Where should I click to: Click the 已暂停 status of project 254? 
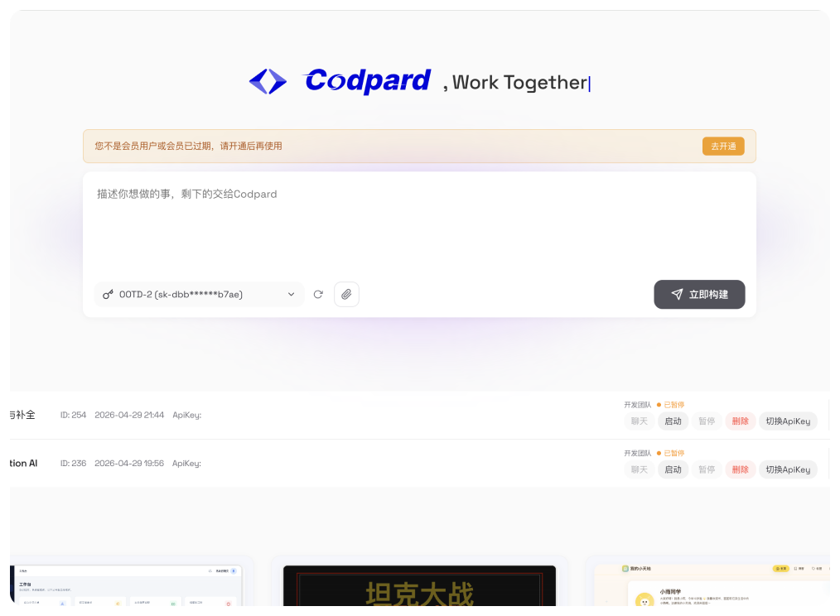coord(671,404)
